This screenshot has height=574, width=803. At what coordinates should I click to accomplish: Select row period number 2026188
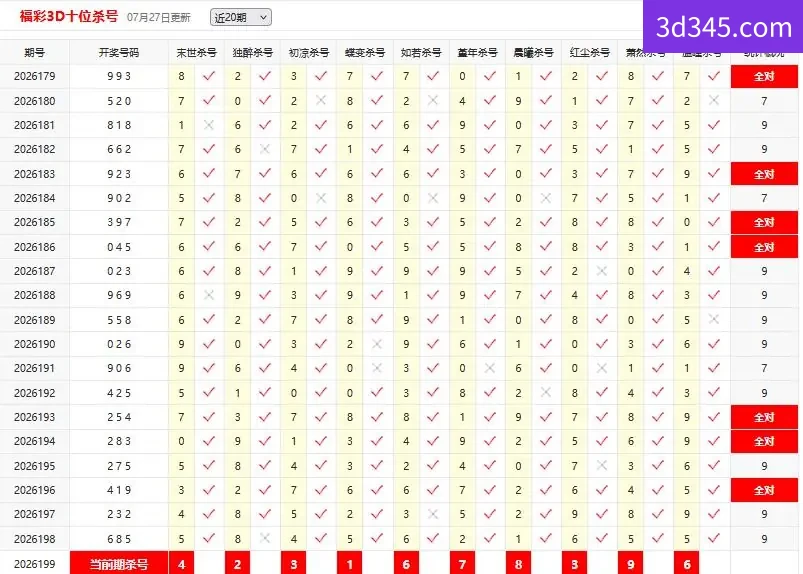click(34, 295)
